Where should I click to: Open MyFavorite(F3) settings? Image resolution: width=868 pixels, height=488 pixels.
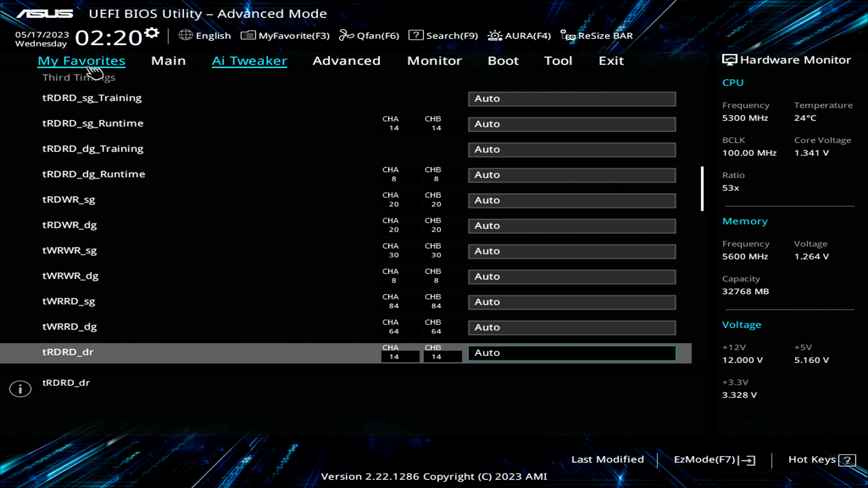coord(286,35)
